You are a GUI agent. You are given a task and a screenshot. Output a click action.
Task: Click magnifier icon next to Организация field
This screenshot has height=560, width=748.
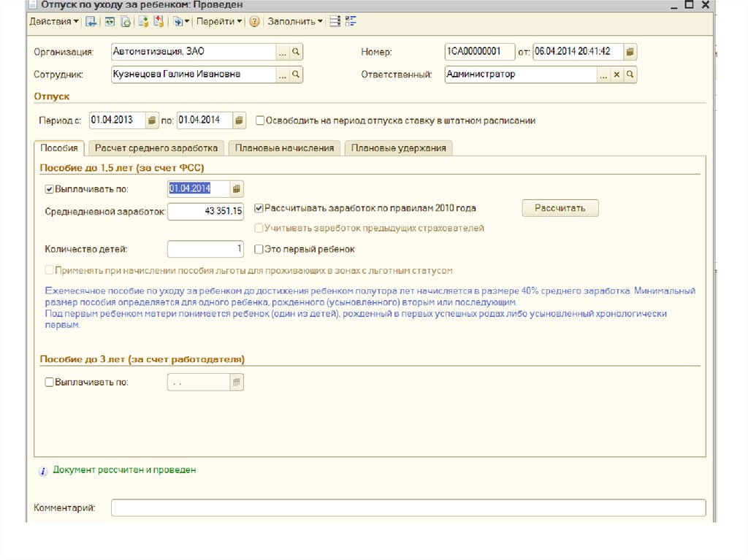click(x=296, y=52)
